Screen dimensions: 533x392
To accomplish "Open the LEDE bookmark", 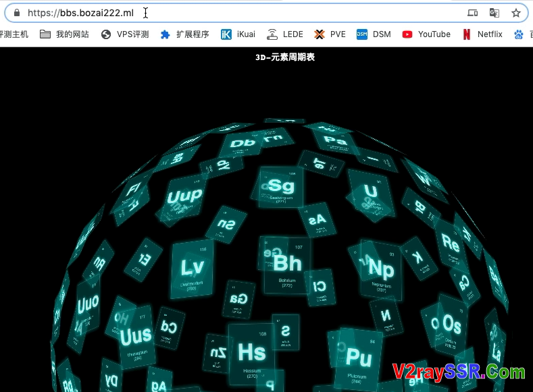I will tap(285, 34).
